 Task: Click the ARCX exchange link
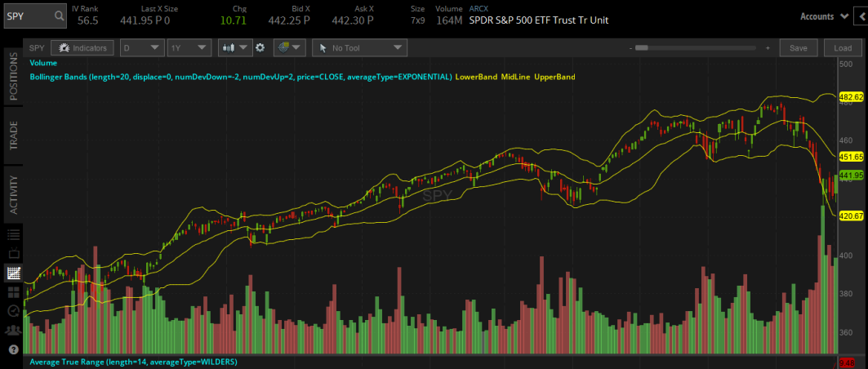[x=479, y=9]
